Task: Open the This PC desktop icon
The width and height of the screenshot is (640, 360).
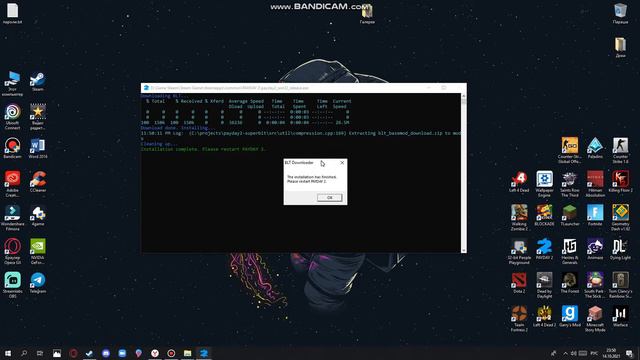Action: point(13,84)
